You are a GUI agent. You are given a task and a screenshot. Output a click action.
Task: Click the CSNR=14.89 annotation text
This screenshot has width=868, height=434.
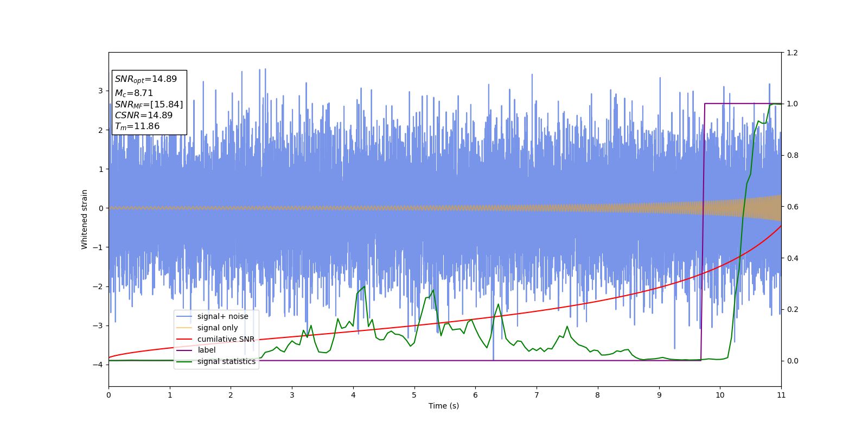click(x=144, y=116)
